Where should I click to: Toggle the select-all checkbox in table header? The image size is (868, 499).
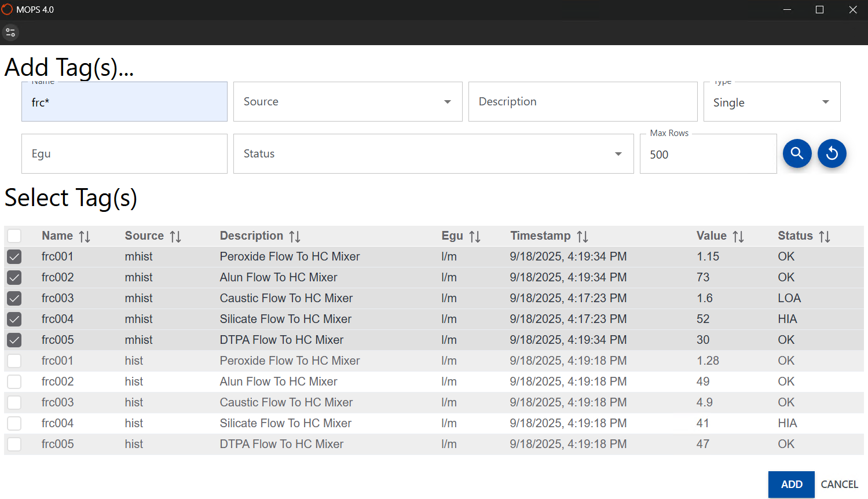[x=14, y=236]
